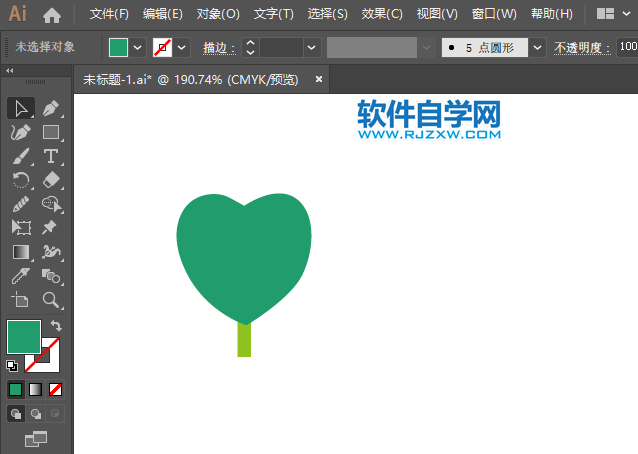638x454 pixels.
Task: Click the Ai application logo
Action: click(18, 14)
